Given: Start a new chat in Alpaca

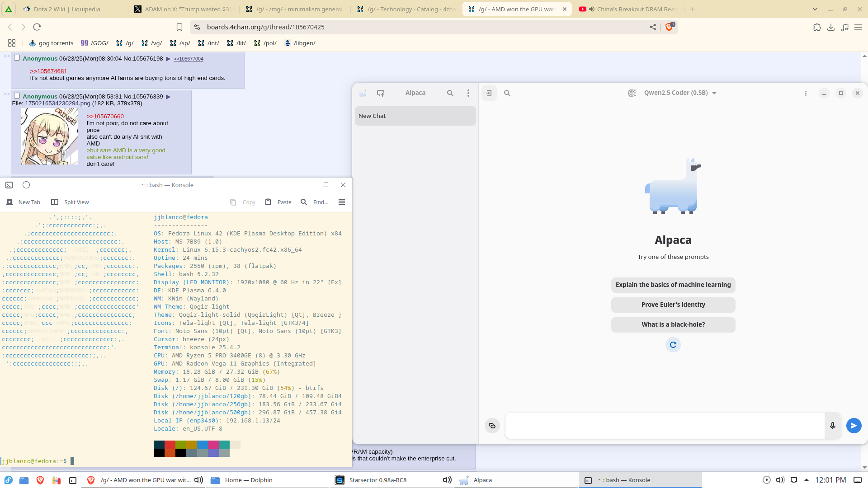Looking at the screenshot, I should point(381,93).
